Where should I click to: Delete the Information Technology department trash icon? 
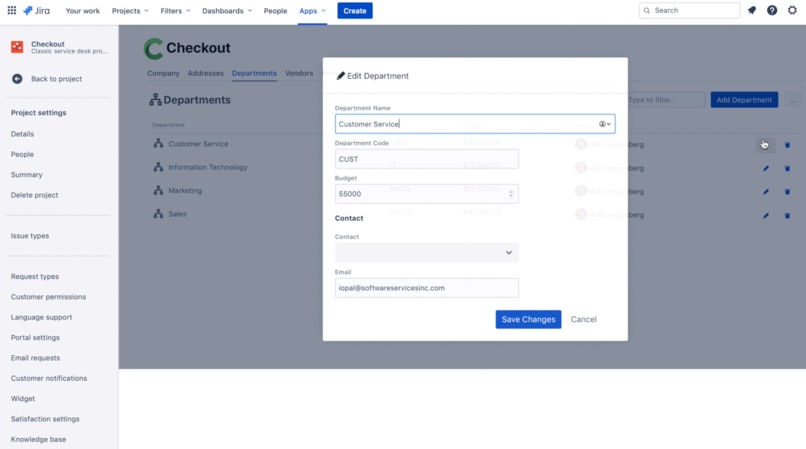(x=787, y=168)
